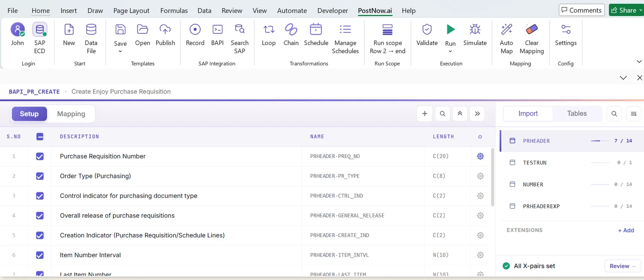Screen dimensions: 644x280
Task: Close the PostNow task pane
Action: pyautogui.click(x=639, y=78)
